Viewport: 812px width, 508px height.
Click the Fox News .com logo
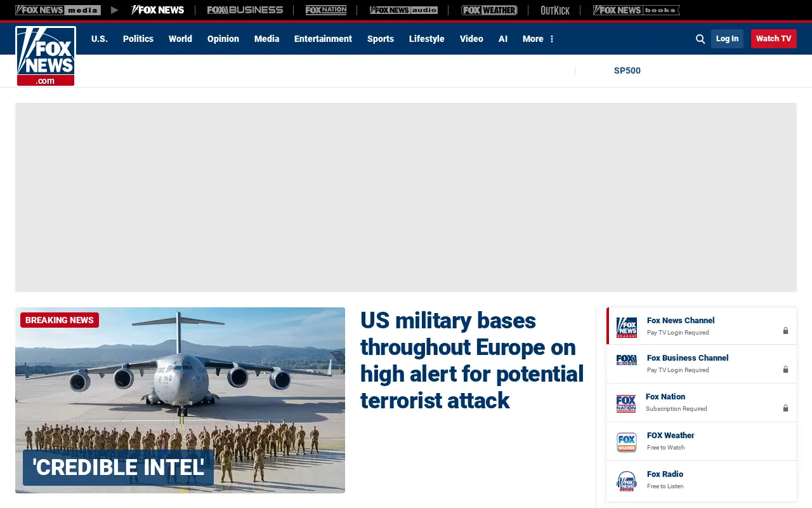tap(46, 56)
